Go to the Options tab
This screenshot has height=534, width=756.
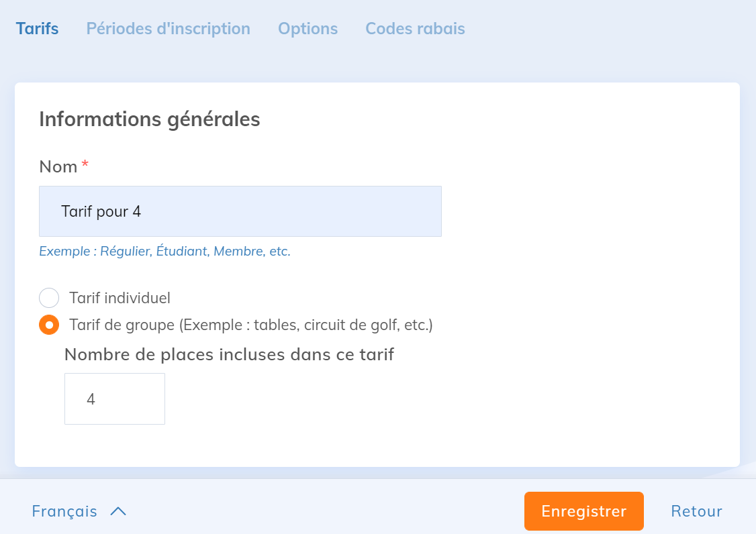(x=308, y=29)
